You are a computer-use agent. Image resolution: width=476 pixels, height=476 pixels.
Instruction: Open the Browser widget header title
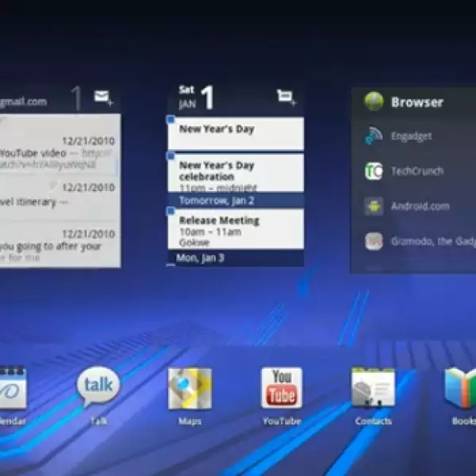pyautogui.click(x=417, y=102)
